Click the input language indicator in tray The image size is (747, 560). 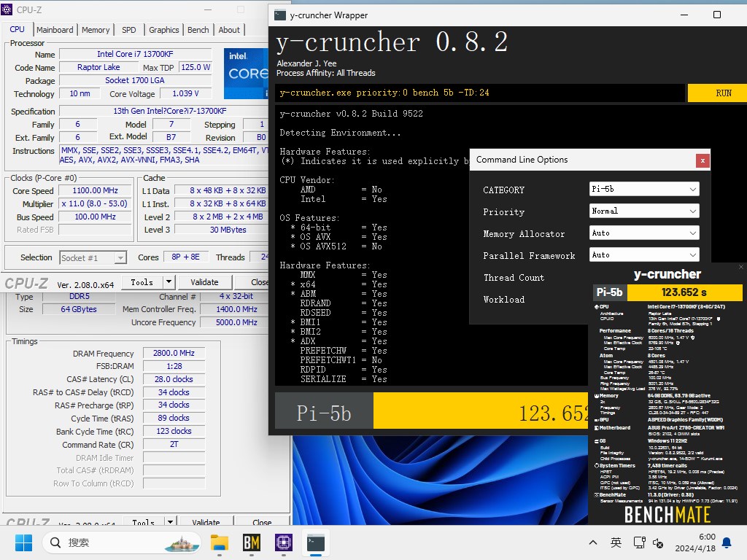616,542
